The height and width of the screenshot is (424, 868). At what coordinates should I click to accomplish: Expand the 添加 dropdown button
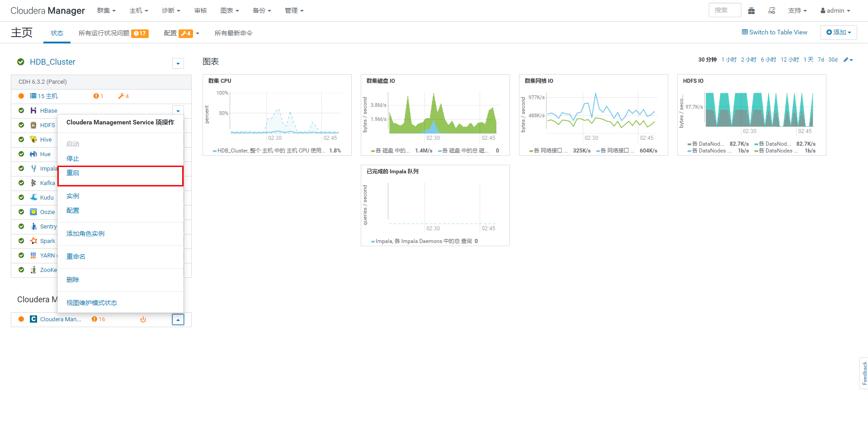coord(839,32)
